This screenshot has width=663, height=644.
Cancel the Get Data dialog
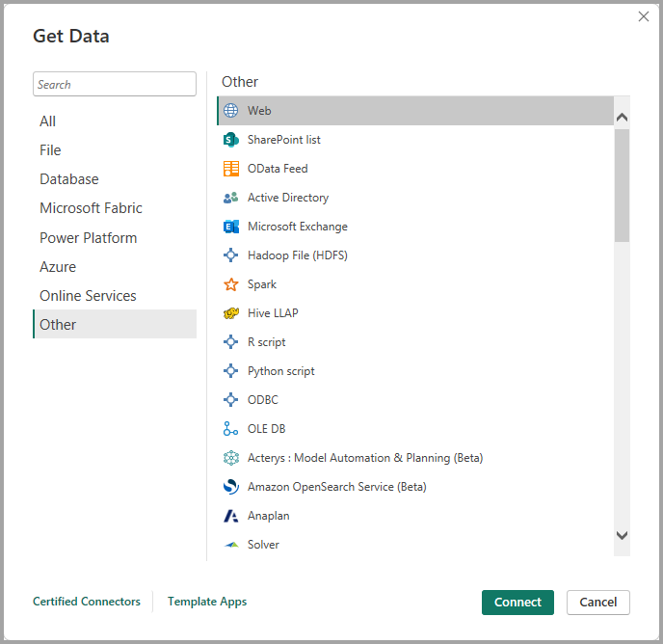pos(597,603)
